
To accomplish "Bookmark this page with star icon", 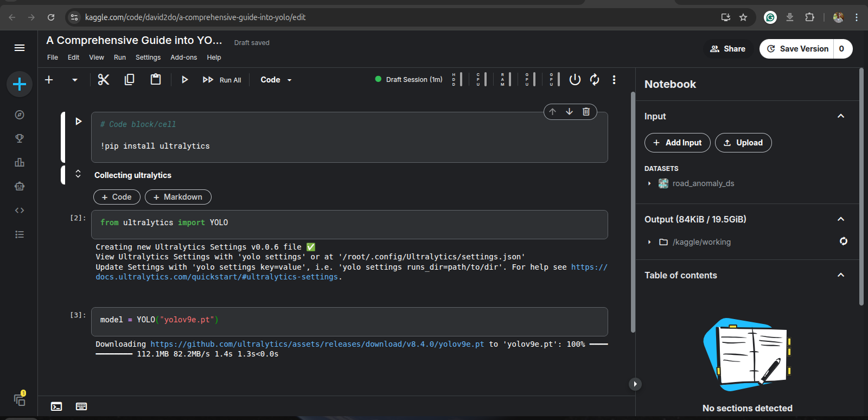I will point(743,17).
